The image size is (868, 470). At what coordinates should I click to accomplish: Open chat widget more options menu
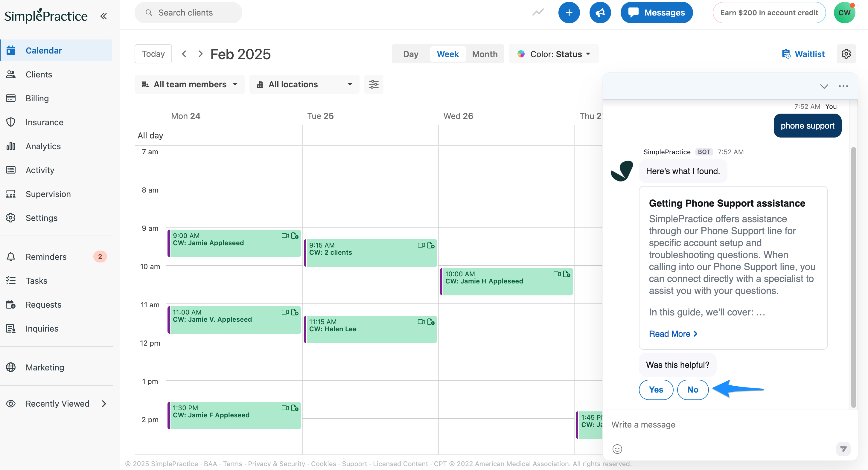(843, 86)
